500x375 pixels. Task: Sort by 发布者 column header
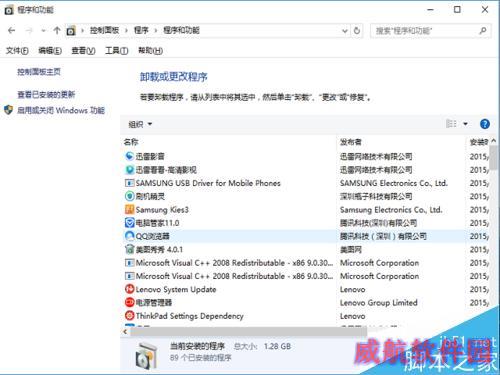(351, 142)
